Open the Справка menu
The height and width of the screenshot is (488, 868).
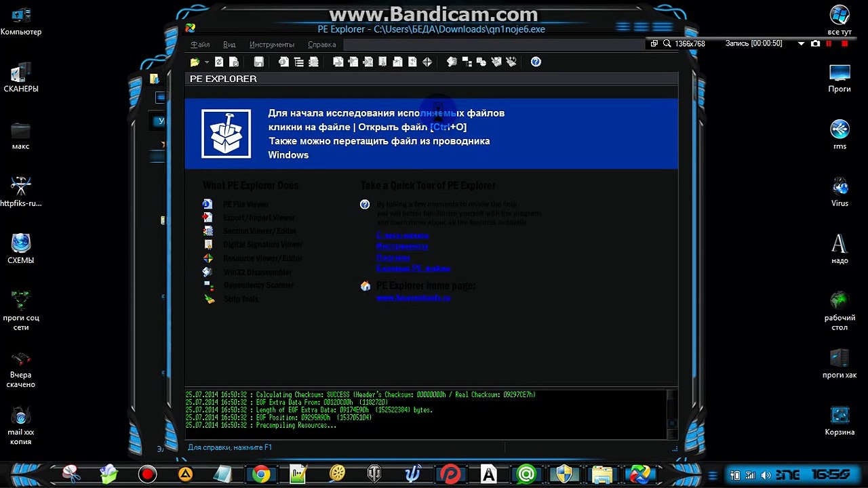(x=321, y=45)
